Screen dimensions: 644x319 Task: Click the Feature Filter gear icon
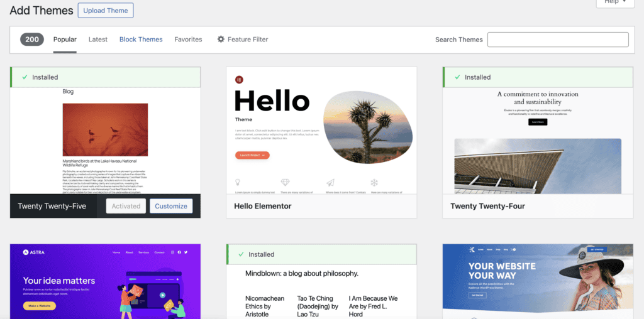click(221, 40)
